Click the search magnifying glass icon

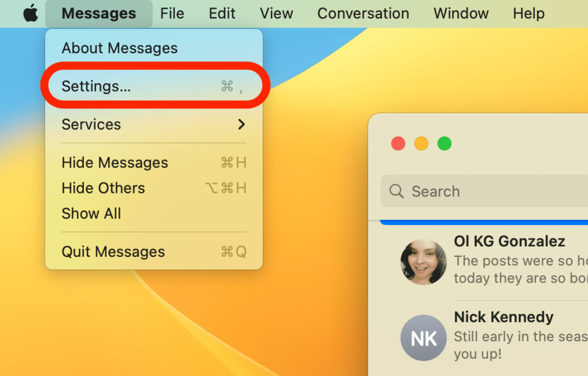(396, 191)
